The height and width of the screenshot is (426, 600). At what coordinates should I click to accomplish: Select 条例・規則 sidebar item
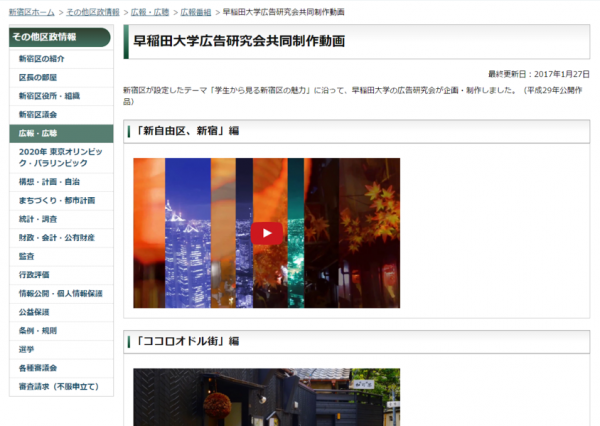point(61,331)
